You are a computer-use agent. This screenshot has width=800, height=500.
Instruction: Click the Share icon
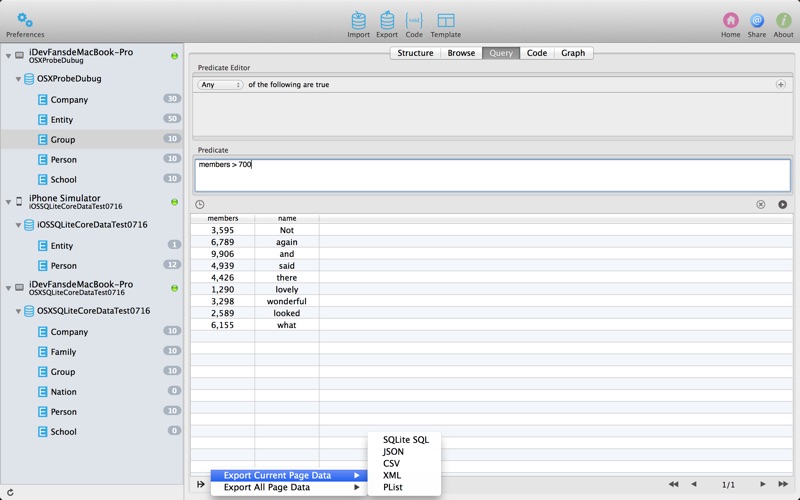pyautogui.click(x=757, y=20)
